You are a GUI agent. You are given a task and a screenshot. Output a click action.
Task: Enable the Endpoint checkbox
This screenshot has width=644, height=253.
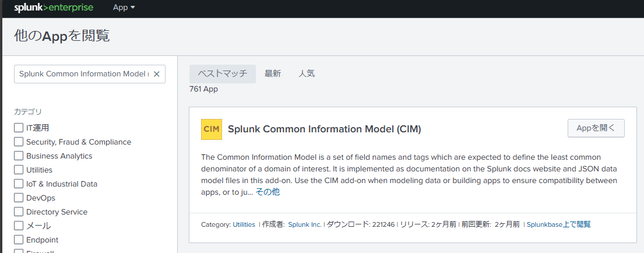tap(19, 240)
